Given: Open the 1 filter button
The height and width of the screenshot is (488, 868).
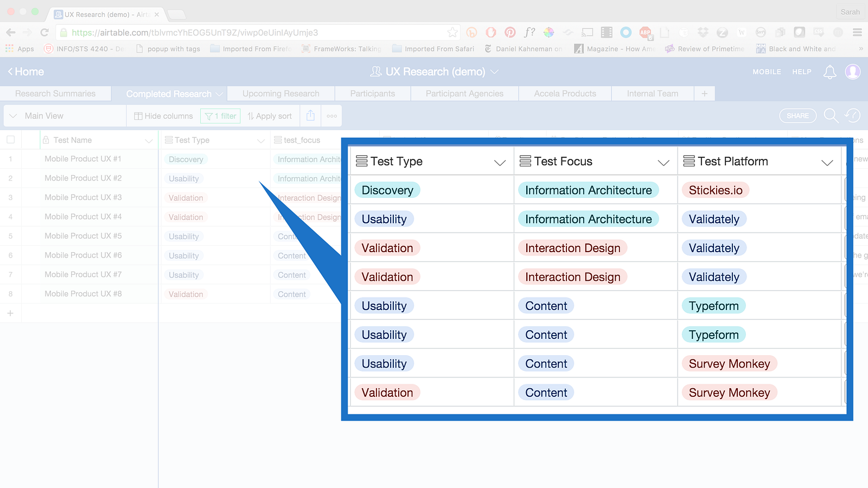Looking at the screenshot, I should click(220, 116).
